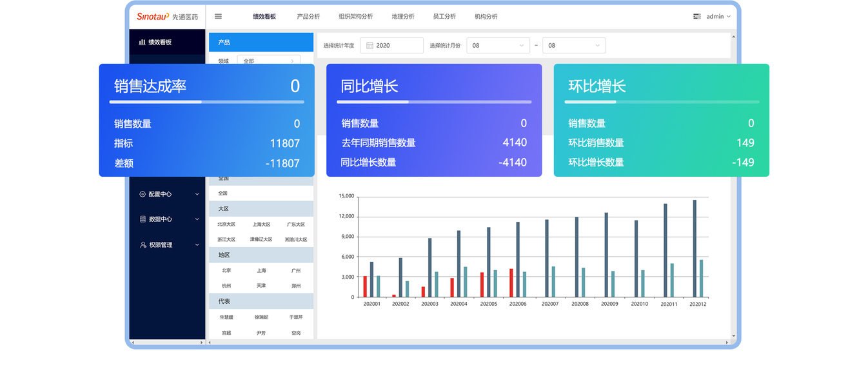Click the year input field 2020

click(x=391, y=46)
